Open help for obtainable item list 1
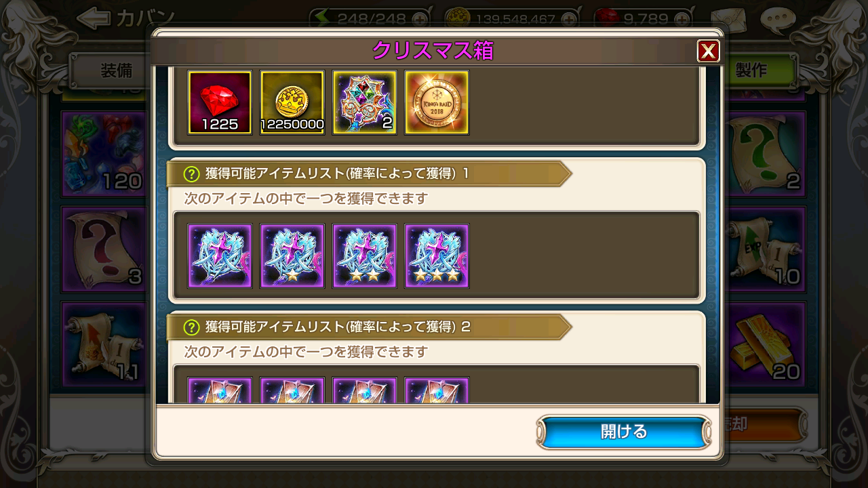The height and width of the screenshot is (488, 868). coord(191,174)
